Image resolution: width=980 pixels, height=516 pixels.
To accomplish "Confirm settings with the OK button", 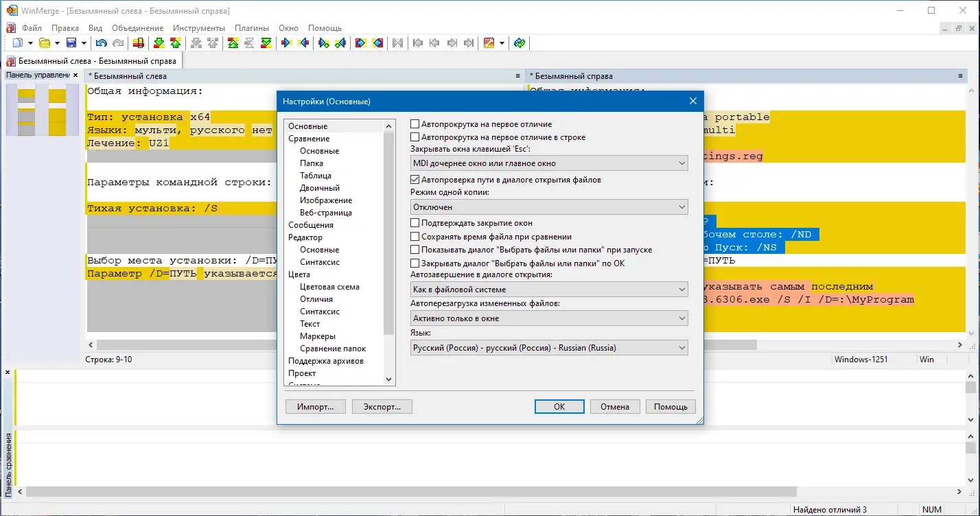I will click(x=559, y=407).
